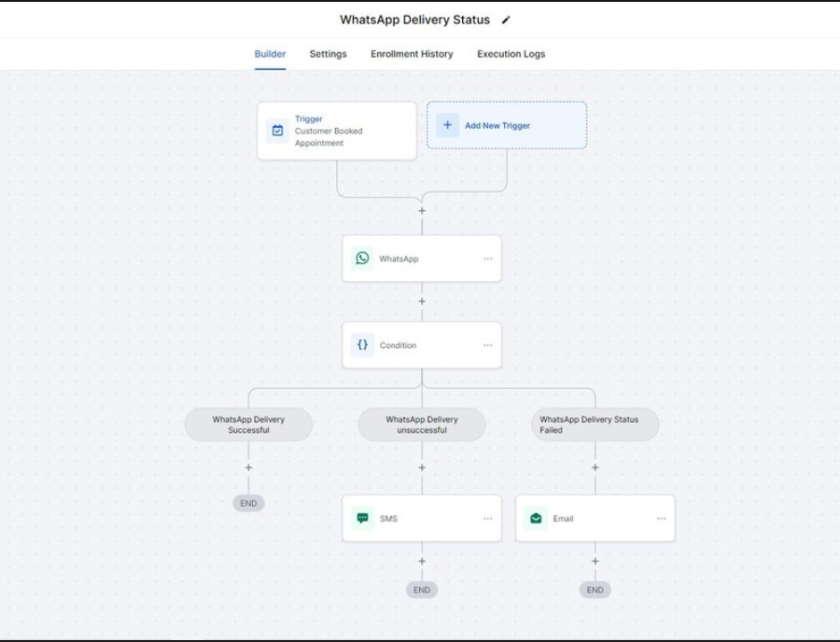This screenshot has width=840, height=642.
Task: Open the Enrollment History tab
Action: (412, 54)
